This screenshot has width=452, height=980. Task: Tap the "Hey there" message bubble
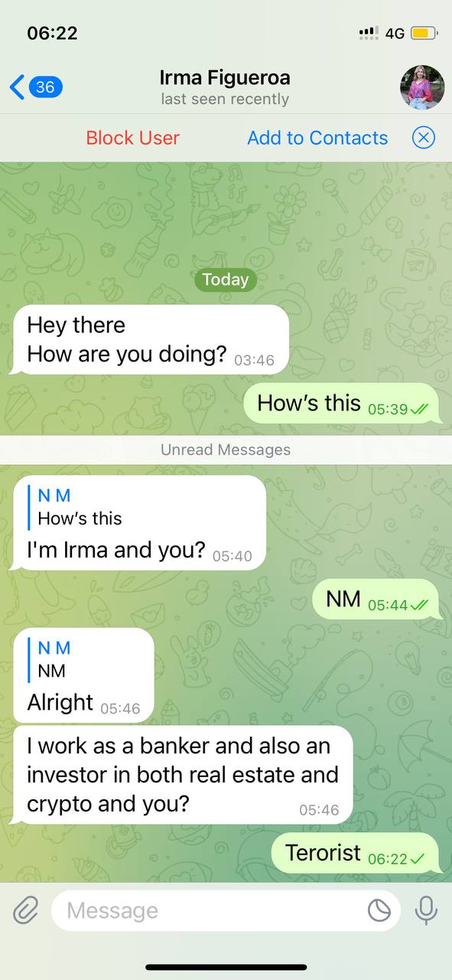(x=150, y=340)
